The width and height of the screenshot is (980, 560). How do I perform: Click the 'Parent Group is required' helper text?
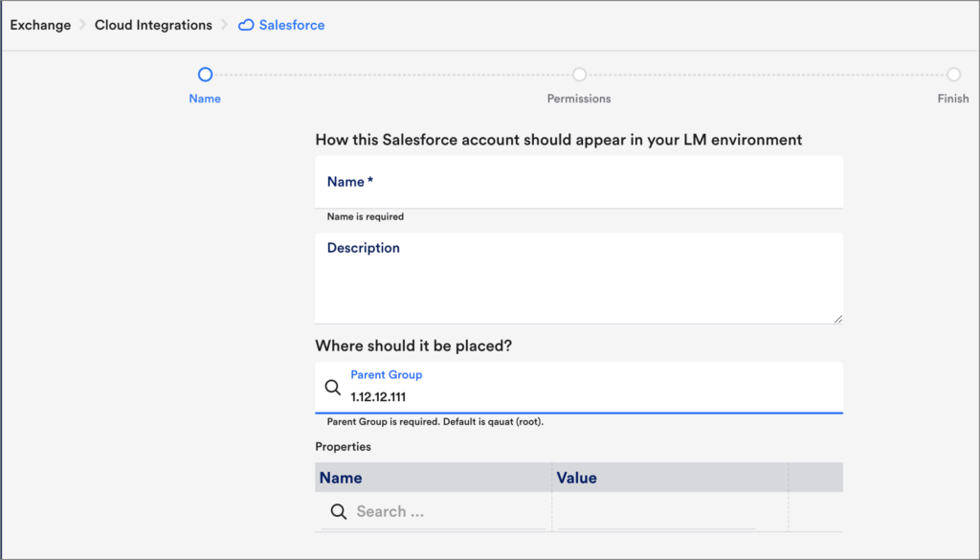coord(435,422)
